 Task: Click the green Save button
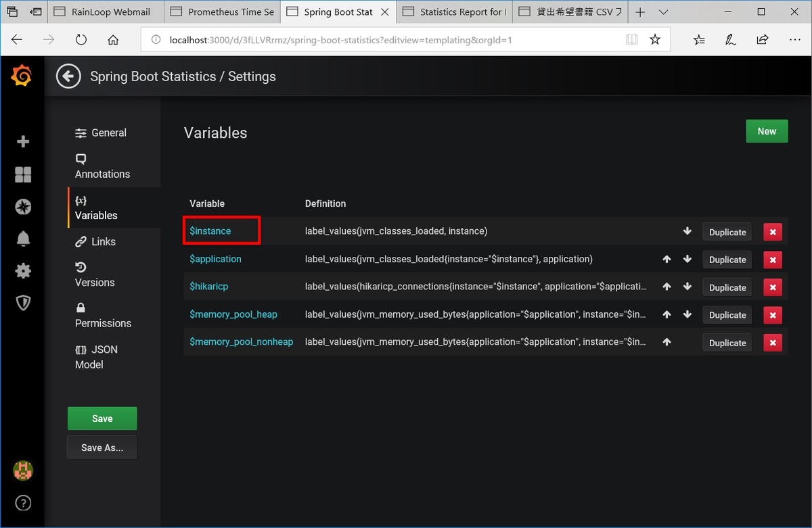click(x=102, y=418)
